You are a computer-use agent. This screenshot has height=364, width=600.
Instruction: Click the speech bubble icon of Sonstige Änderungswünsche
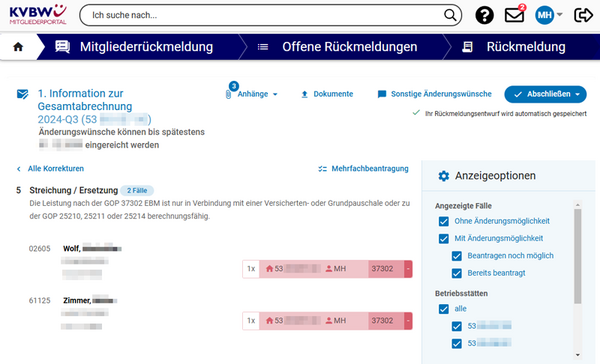click(x=382, y=94)
